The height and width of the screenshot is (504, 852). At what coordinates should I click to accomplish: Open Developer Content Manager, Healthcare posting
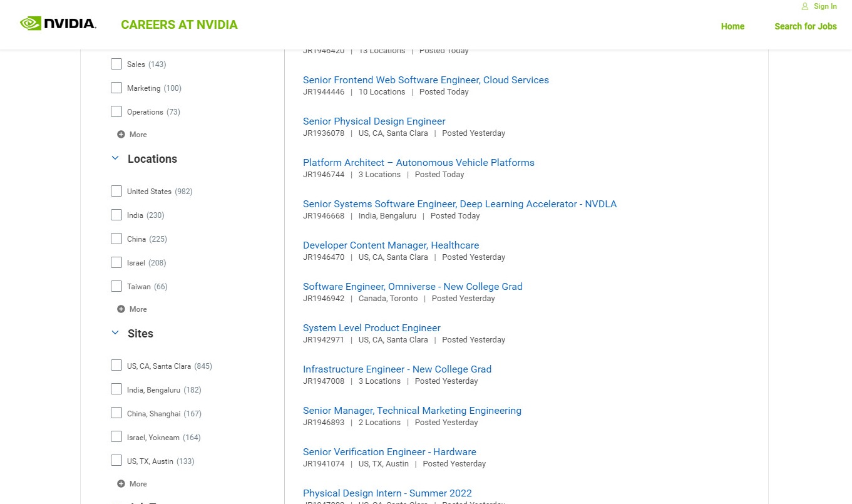[391, 245]
